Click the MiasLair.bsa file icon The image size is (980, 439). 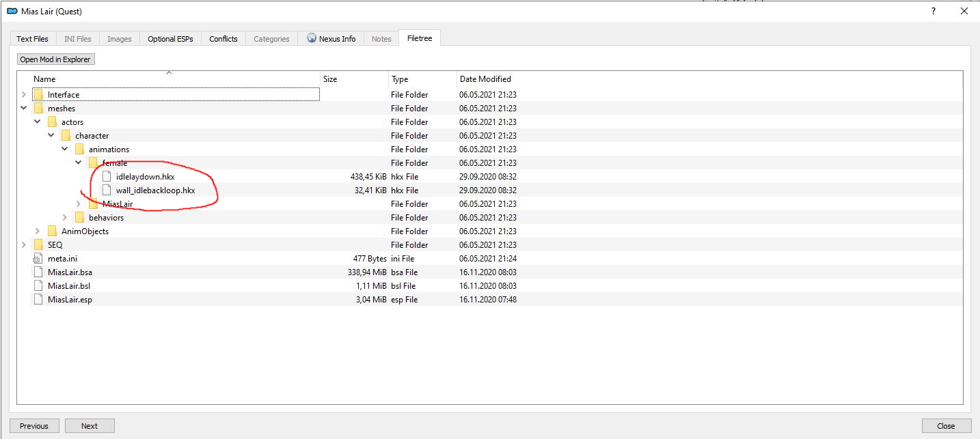tap(38, 272)
